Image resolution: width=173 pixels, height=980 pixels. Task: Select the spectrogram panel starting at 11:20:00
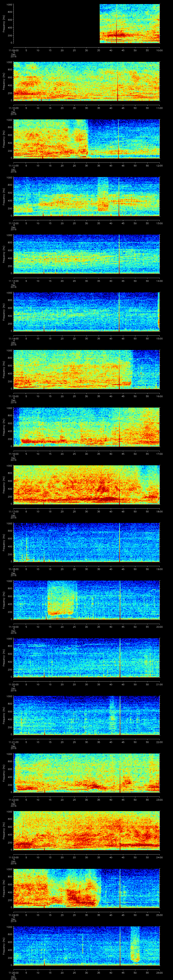click(87, 658)
